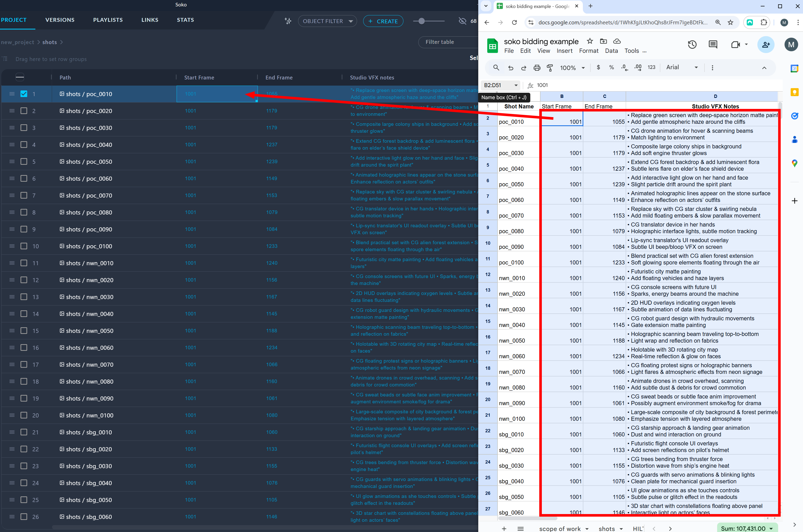Click the CREATE button

(383, 21)
